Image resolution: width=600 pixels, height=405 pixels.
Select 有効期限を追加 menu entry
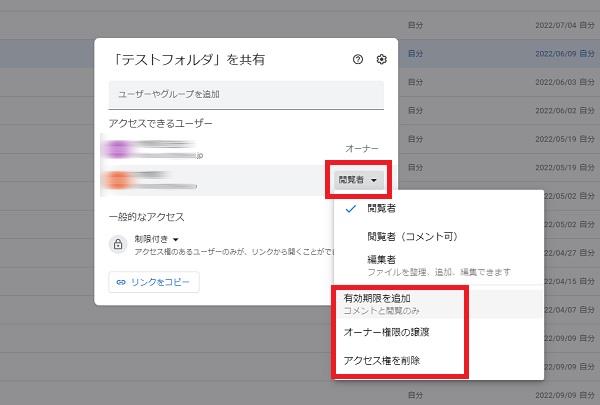[378, 298]
